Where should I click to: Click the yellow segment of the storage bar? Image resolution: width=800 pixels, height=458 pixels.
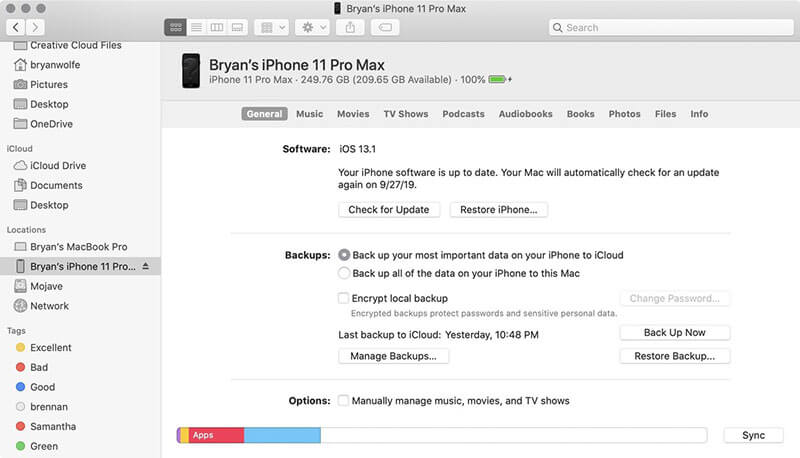[x=184, y=435]
